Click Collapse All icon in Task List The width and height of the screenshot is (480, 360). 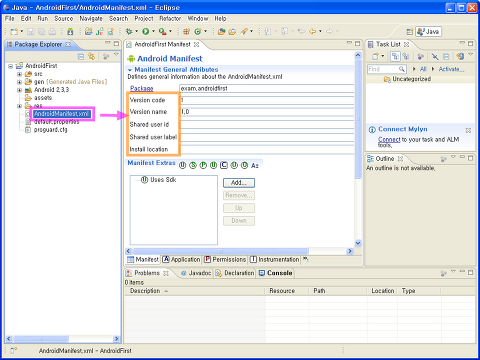tap(446, 57)
